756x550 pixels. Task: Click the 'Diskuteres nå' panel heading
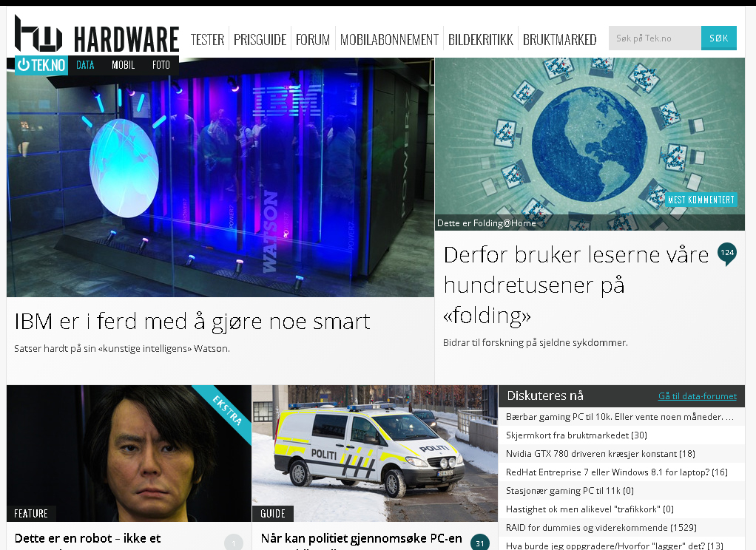pos(545,395)
